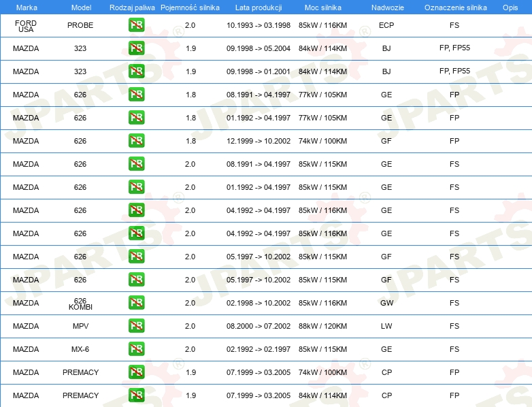Click fuel icon in the 626 KOMBI row
The height and width of the screenshot is (407, 532).
pos(136,302)
